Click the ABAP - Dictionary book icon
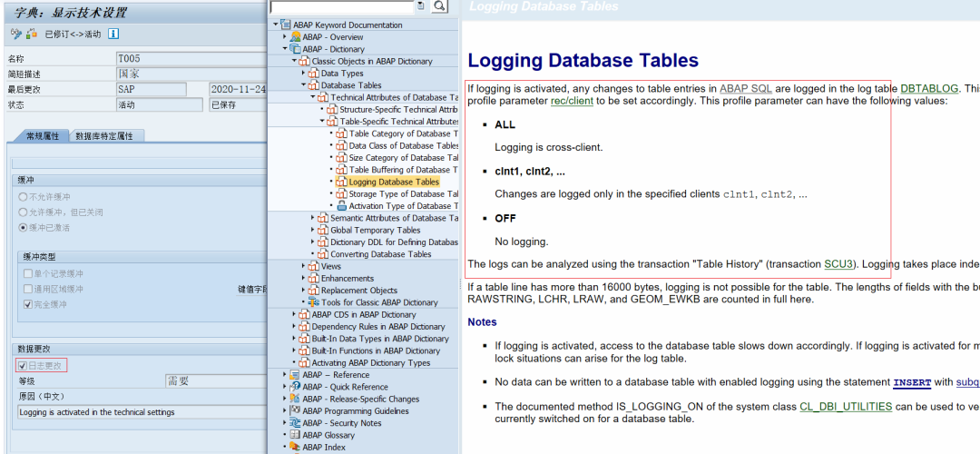Screen dimensions: 980x454 pos(295,49)
